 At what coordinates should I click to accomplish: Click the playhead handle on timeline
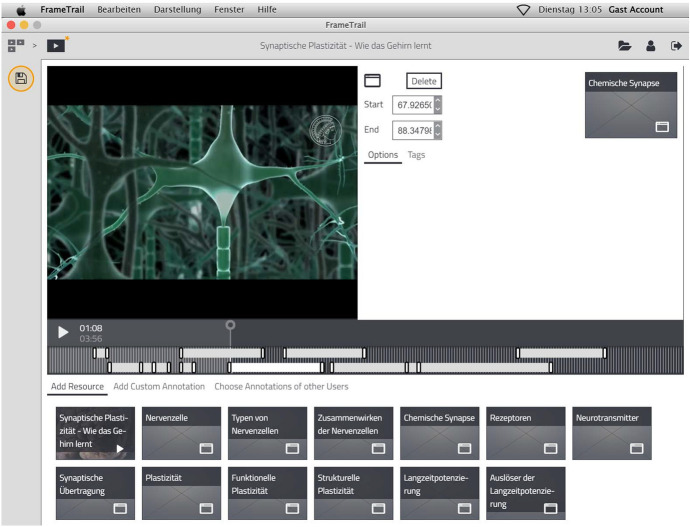(x=231, y=325)
